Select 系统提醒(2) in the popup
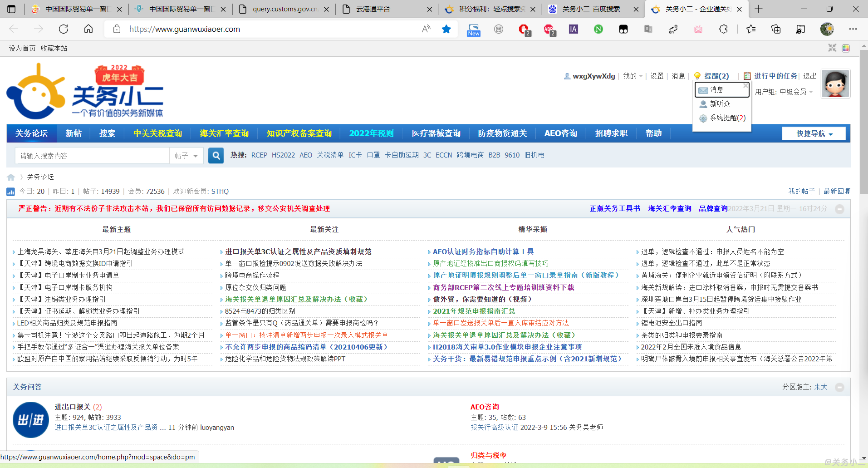Viewport: 868px width, 468px height. (722, 118)
